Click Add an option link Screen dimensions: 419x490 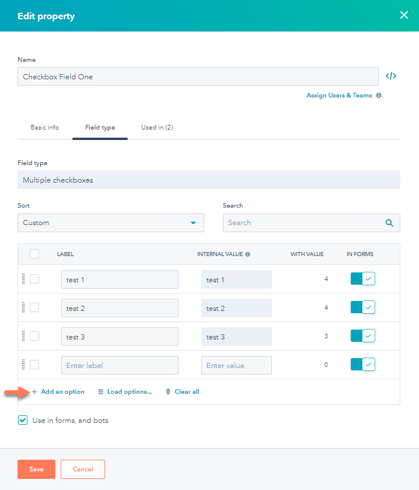[62, 392]
